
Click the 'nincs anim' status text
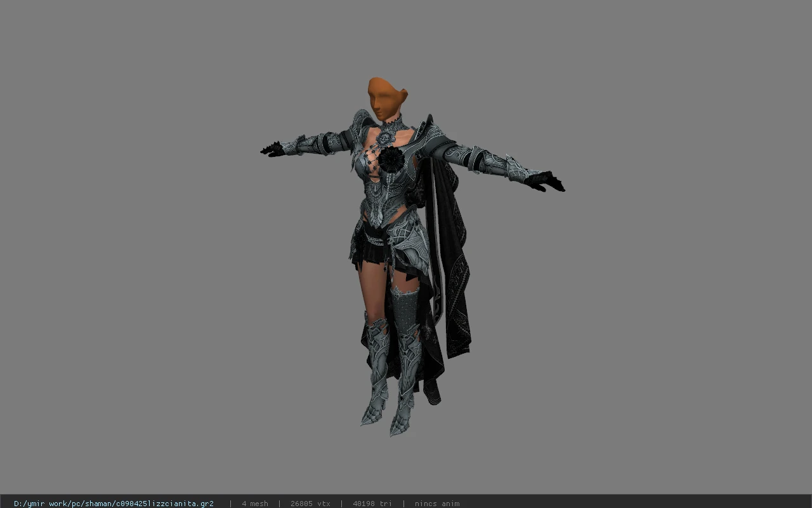(x=437, y=504)
